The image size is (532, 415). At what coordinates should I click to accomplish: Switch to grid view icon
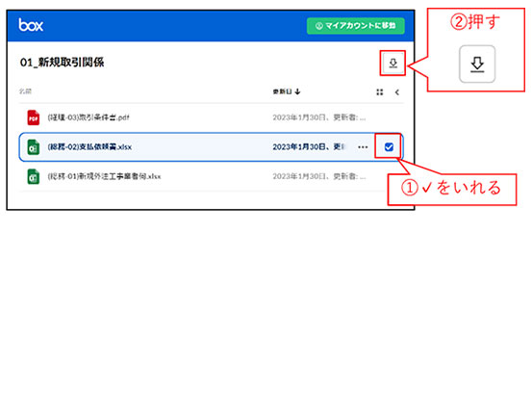point(380,92)
